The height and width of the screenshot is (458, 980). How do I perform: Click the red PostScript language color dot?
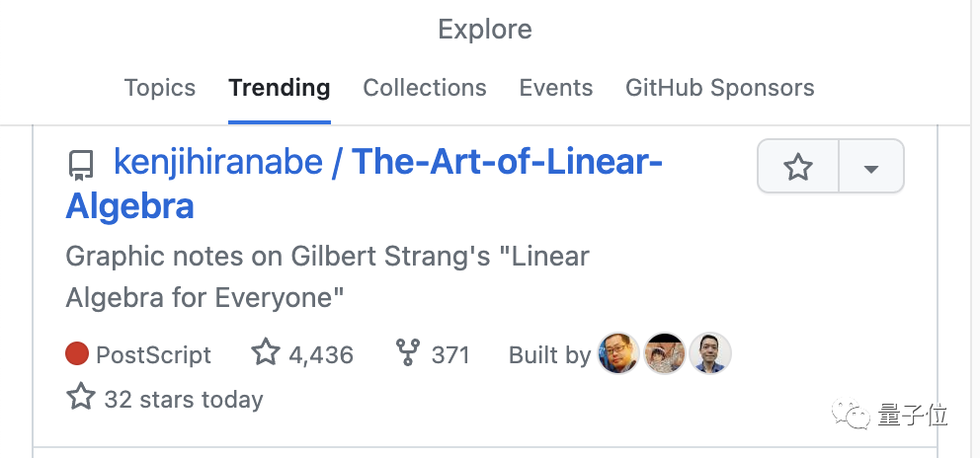[x=78, y=353]
